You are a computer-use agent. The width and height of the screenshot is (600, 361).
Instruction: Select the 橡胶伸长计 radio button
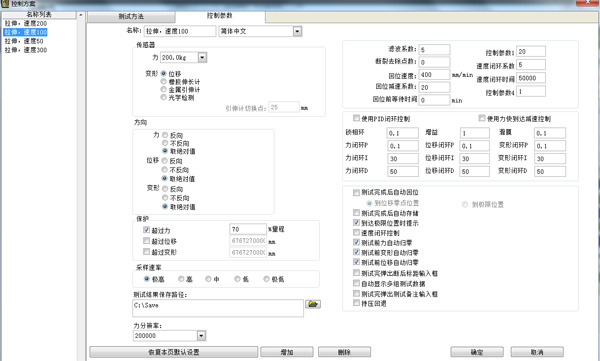pos(163,82)
